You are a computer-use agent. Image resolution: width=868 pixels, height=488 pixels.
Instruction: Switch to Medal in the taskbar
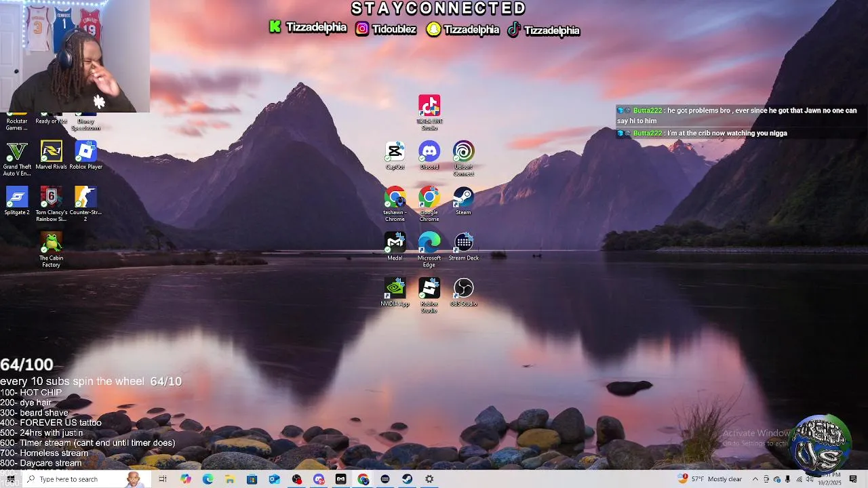pos(341,479)
